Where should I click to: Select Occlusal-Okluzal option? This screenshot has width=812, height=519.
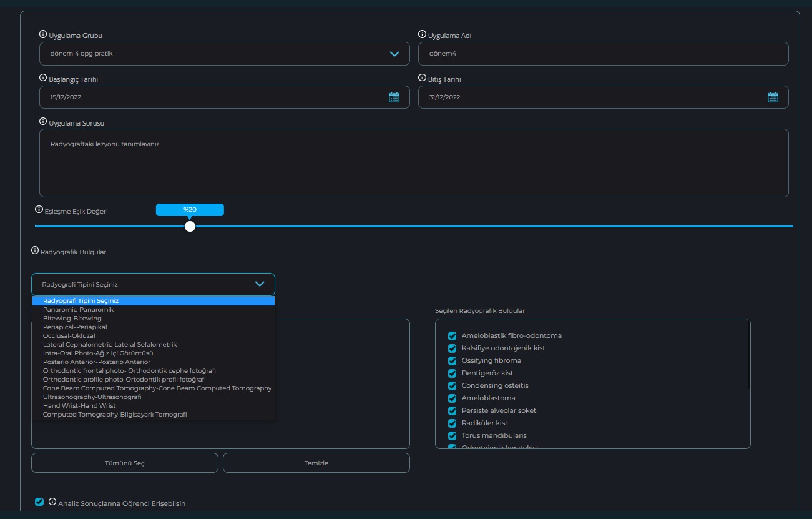(154, 335)
